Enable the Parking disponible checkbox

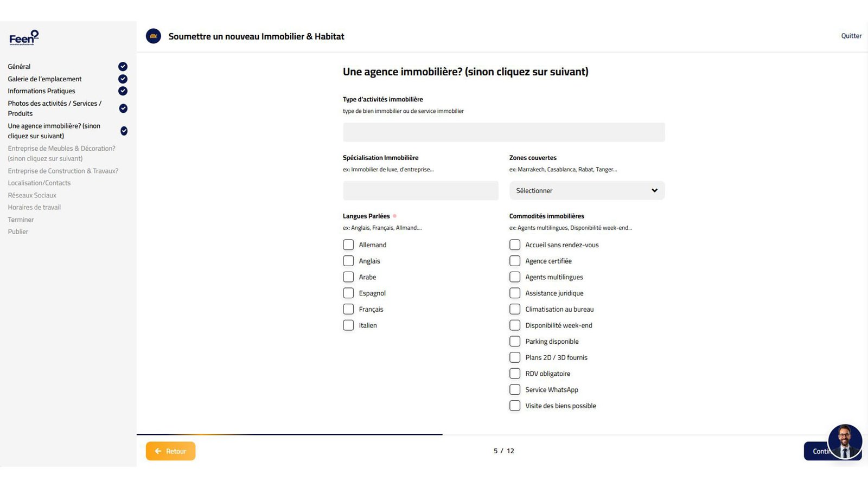515,342
